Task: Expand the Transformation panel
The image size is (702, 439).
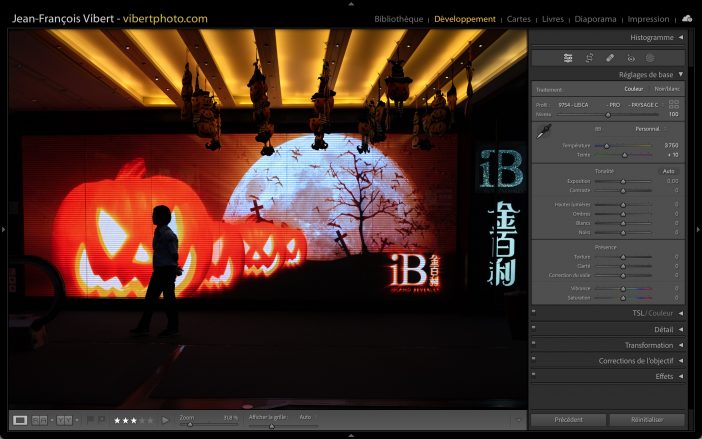Action: click(x=681, y=345)
